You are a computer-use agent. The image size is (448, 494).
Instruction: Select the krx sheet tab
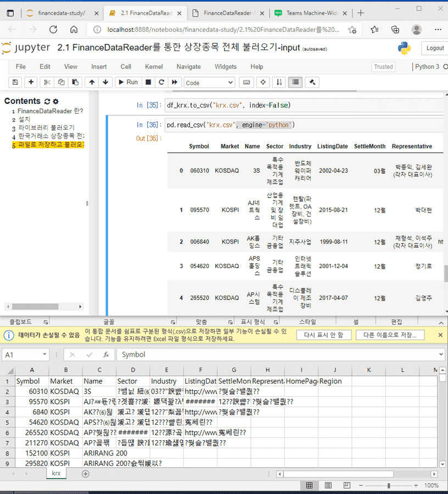pos(57,473)
